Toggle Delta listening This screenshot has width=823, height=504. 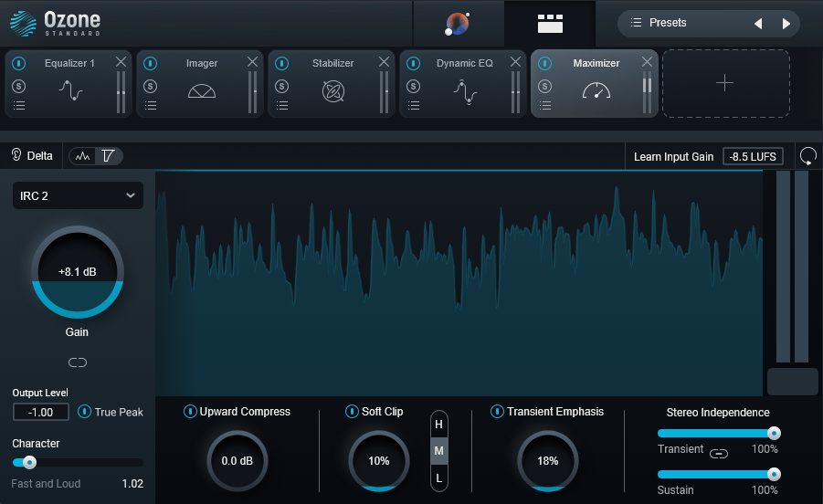point(32,156)
